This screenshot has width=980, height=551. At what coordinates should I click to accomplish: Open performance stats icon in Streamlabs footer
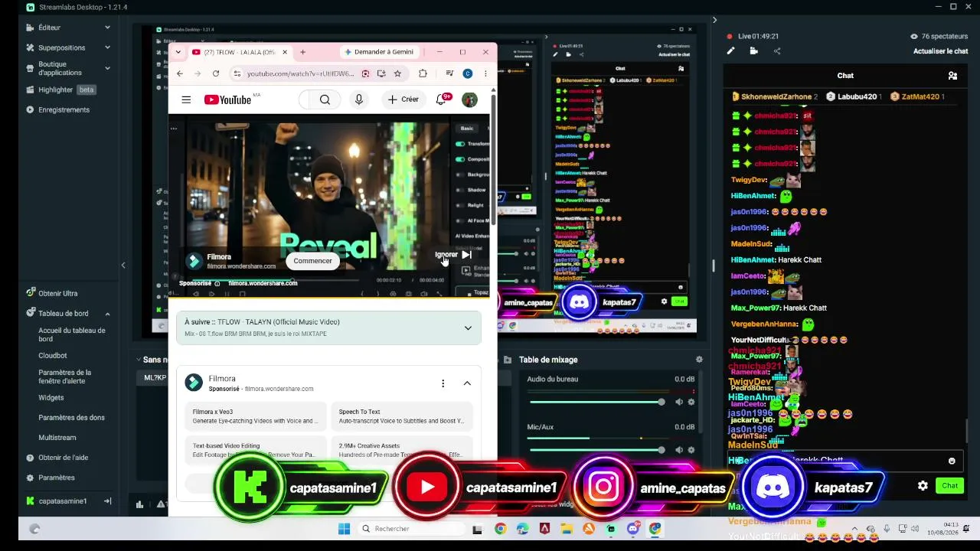[139, 504]
